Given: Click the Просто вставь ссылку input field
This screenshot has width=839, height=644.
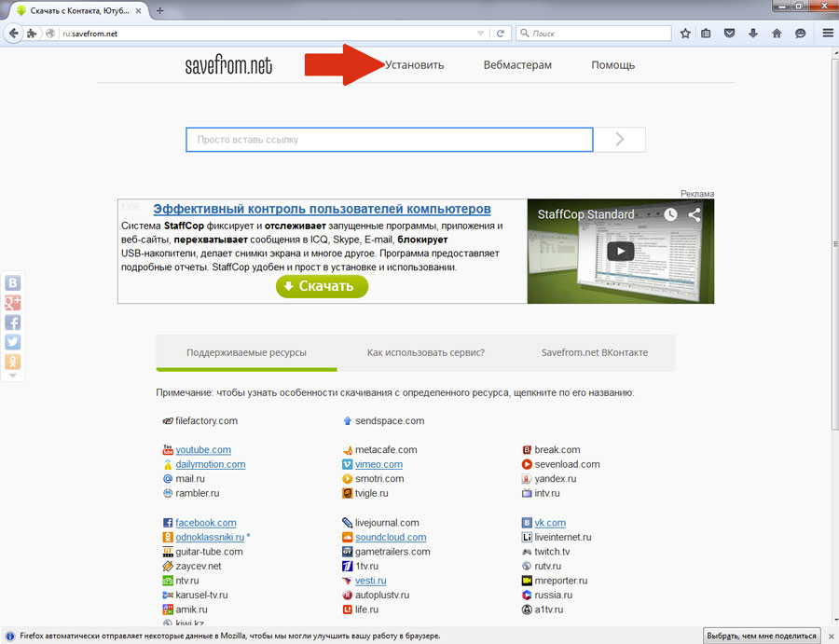Looking at the screenshot, I should 390,140.
